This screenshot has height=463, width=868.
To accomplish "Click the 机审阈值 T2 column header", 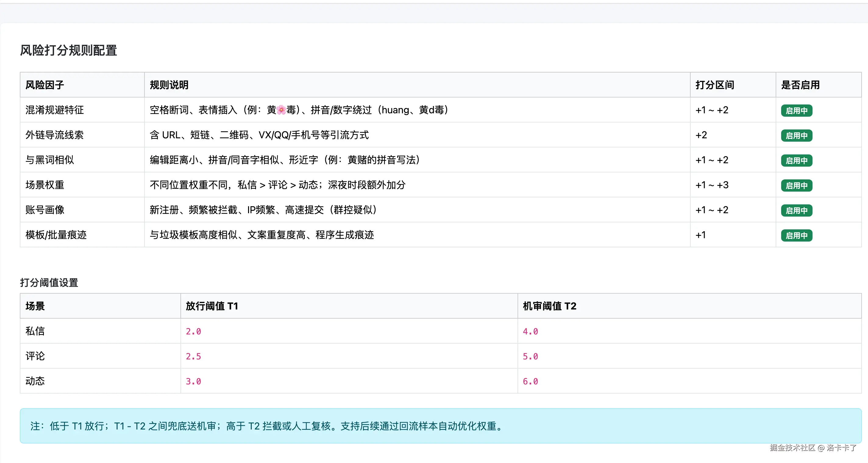I will click(550, 306).
